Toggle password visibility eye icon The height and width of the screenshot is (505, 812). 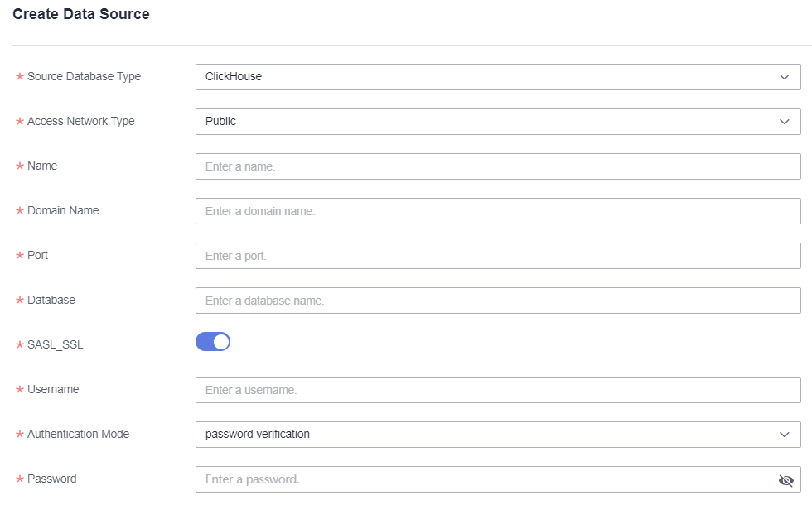785,480
